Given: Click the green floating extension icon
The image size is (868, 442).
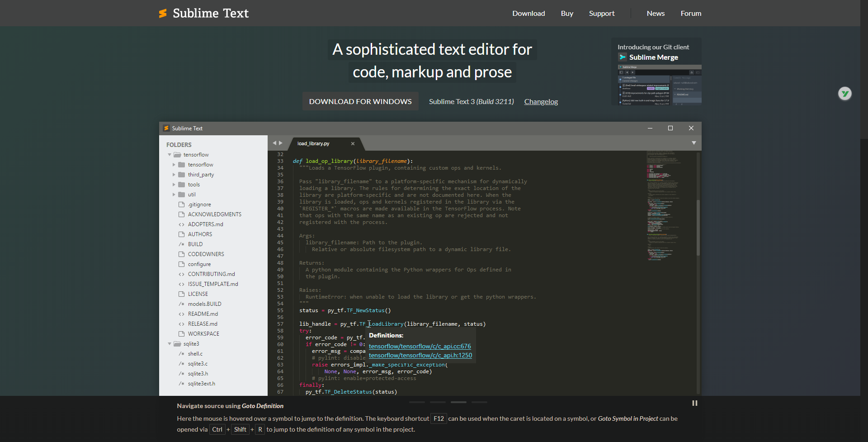Looking at the screenshot, I should (x=844, y=94).
